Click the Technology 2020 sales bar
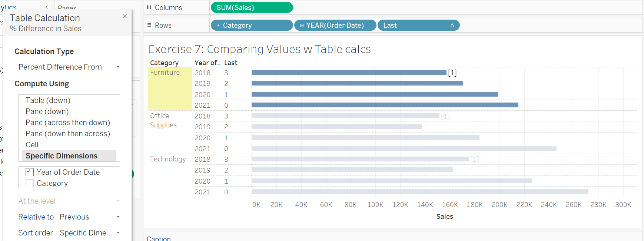644x241 pixels. pyautogui.click(x=392, y=181)
